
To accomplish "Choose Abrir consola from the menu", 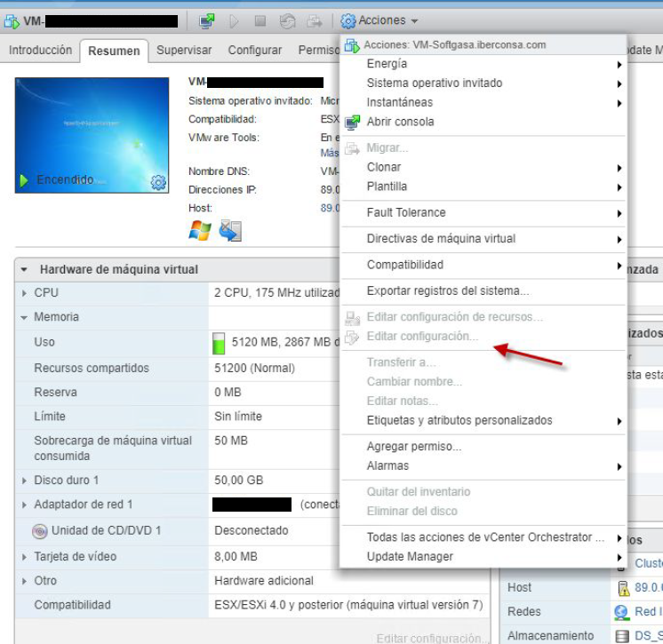I will (x=483, y=122).
